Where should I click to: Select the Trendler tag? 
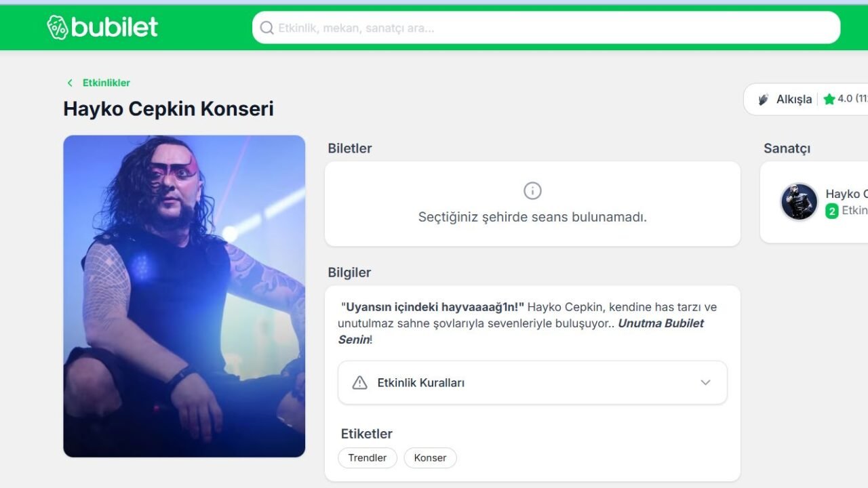(368, 458)
